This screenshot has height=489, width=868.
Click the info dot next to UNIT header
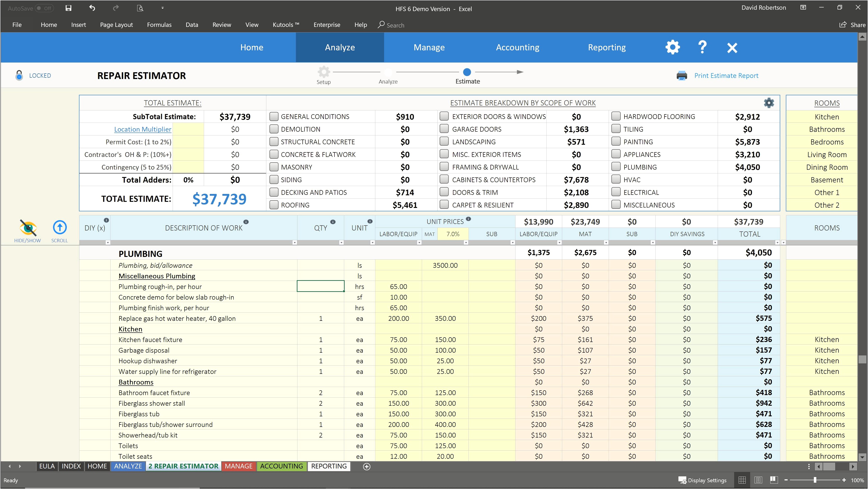[x=370, y=221]
